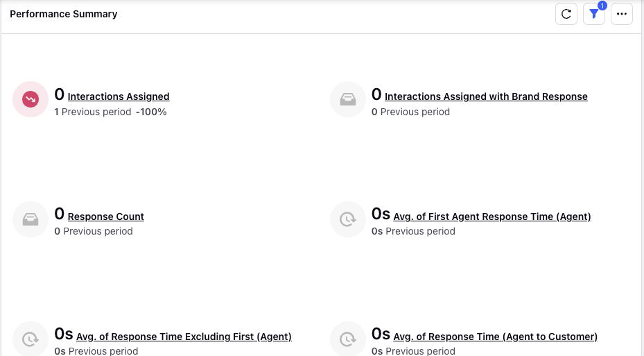The image size is (644, 356).
Task: Open the three-dot more options menu
Action: [x=621, y=14]
